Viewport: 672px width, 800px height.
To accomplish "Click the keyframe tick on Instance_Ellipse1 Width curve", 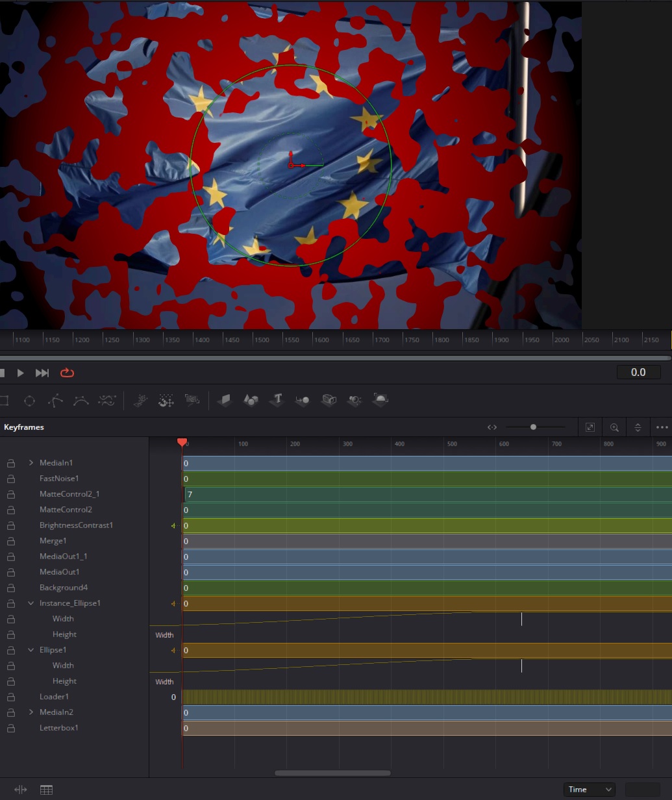I will pos(521,619).
